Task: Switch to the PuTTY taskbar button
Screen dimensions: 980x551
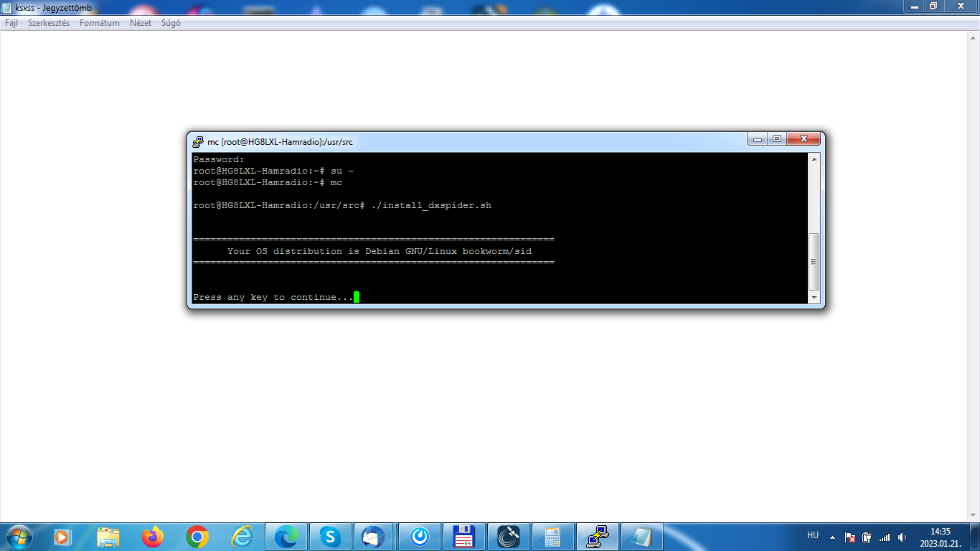Action: [598, 536]
